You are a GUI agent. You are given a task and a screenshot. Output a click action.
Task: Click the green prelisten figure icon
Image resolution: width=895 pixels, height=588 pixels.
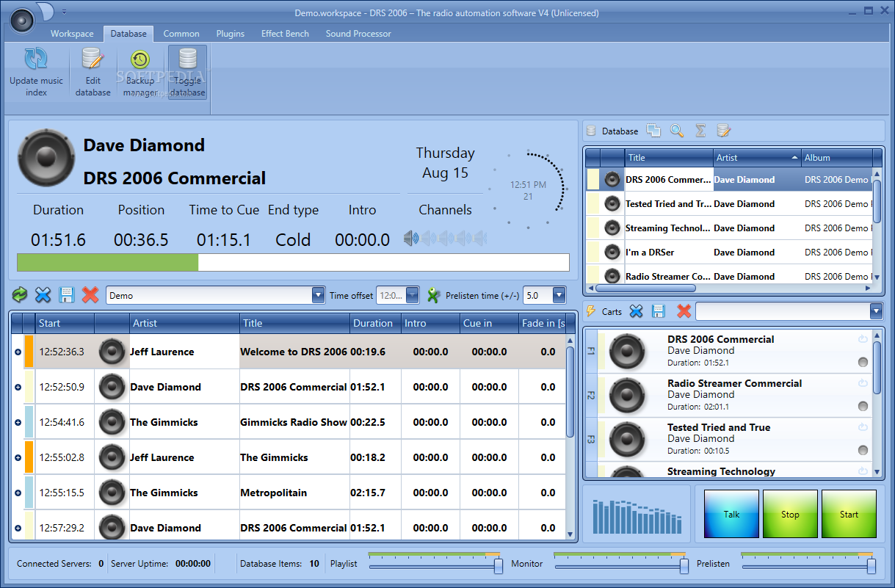coord(433,295)
